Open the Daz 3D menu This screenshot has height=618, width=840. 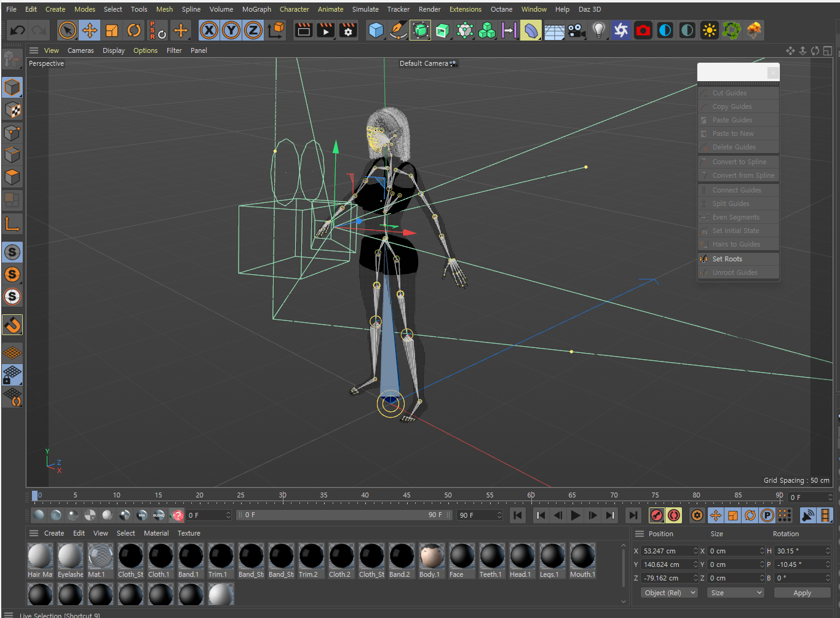click(x=589, y=9)
